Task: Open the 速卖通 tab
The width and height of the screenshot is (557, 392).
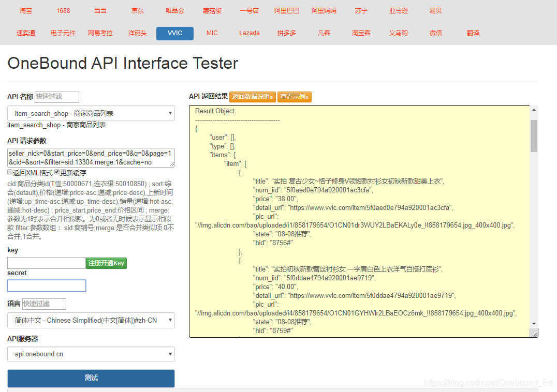Action: coord(25,33)
